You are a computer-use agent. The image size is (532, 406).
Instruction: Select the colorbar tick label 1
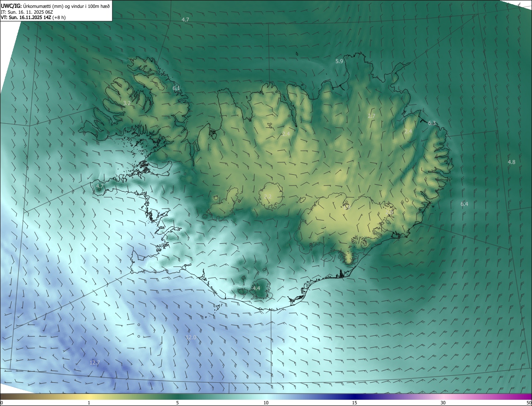coord(89,403)
